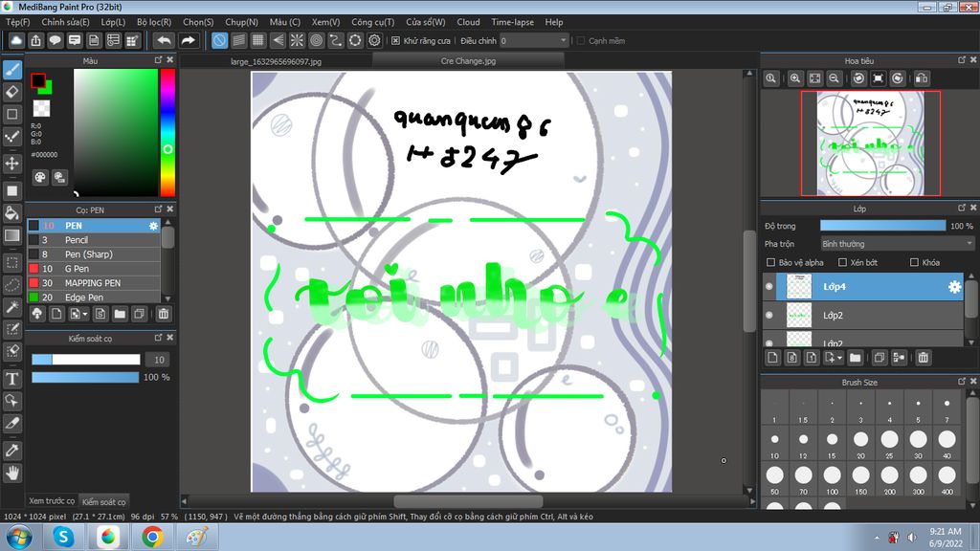Toggle Khử răng cưa checkbox
This screenshot has width=980, height=551.
tap(395, 40)
